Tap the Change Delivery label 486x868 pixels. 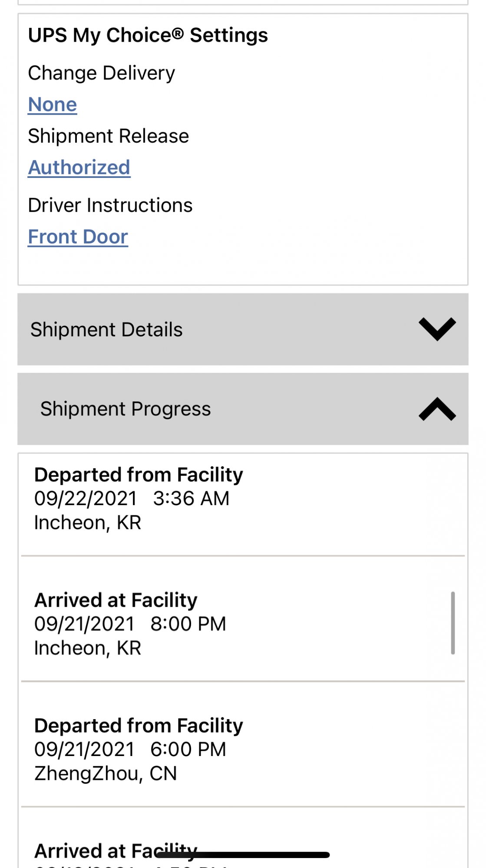point(101,73)
